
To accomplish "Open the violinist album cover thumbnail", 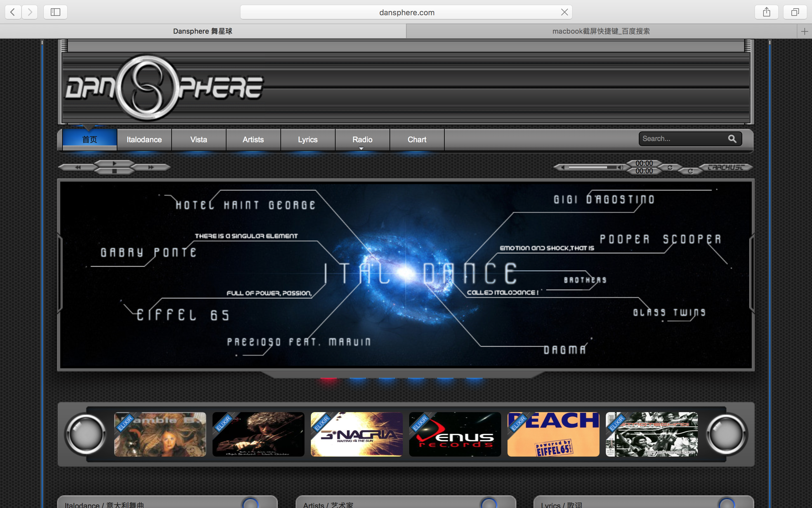I will 259,434.
